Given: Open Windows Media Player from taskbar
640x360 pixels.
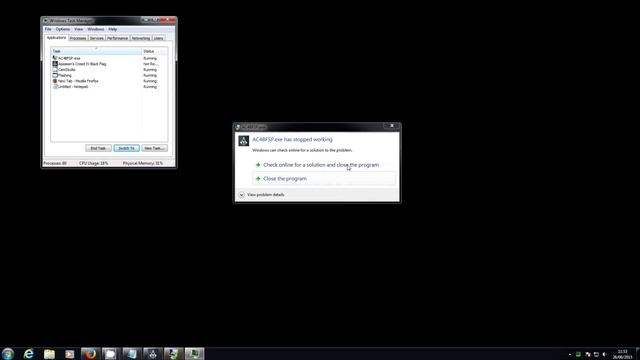Looking at the screenshot, I should click(x=70, y=353).
